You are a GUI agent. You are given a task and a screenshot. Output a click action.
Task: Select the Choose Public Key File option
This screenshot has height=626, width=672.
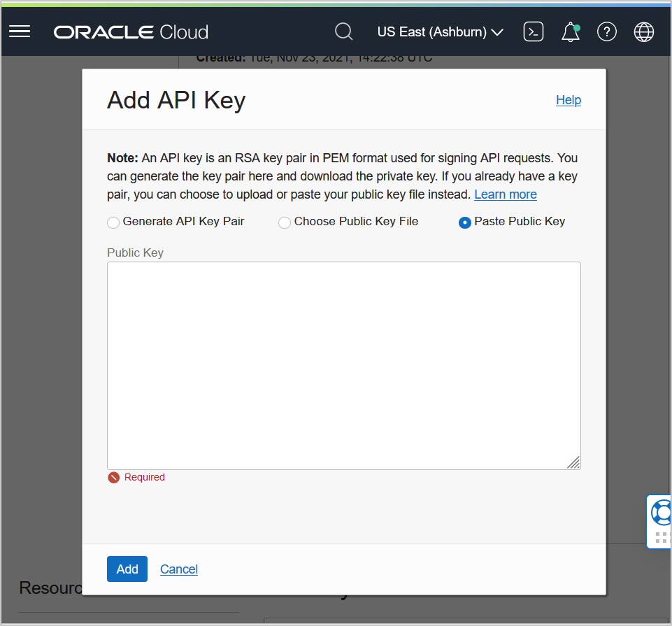[x=285, y=222]
